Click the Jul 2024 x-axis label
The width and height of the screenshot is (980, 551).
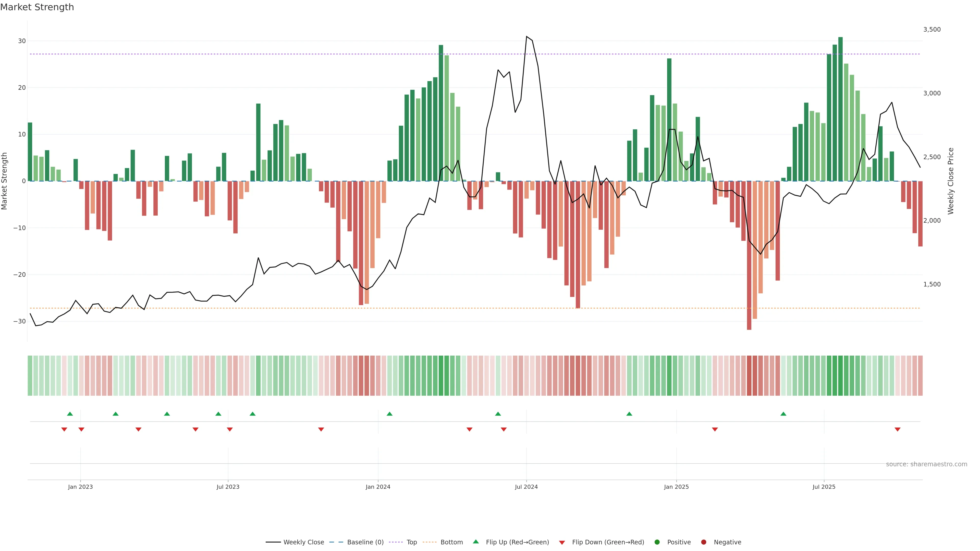pyautogui.click(x=526, y=487)
